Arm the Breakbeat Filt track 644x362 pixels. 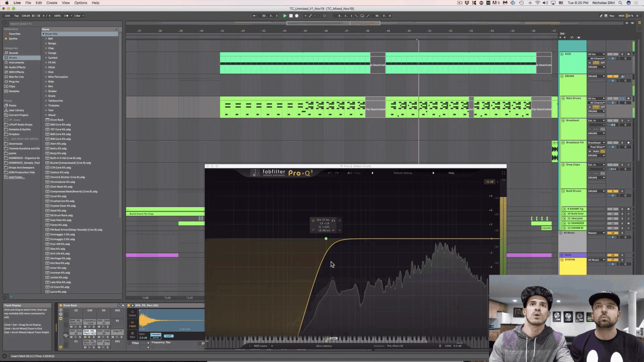coord(628,143)
